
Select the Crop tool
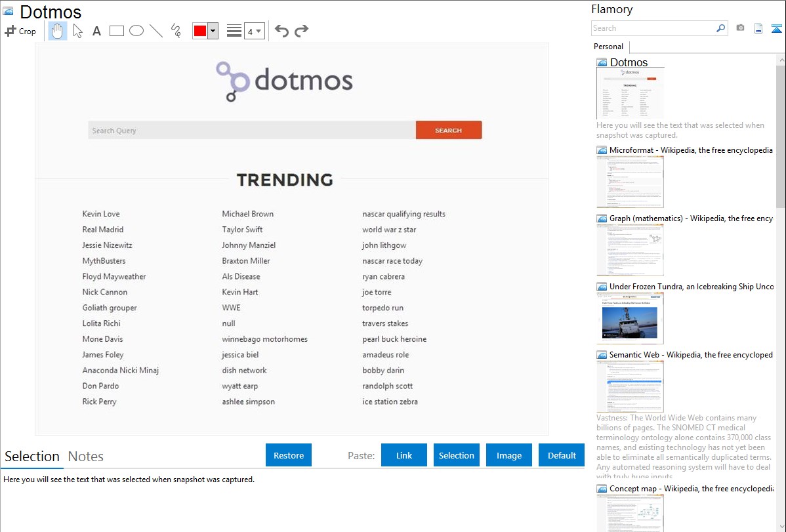20,31
